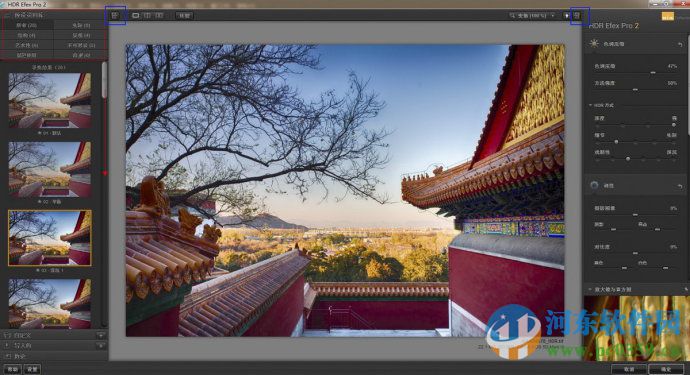Apply the highlighted 03 preset thumbnail
This screenshot has width=690, height=375.
[50, 238]
